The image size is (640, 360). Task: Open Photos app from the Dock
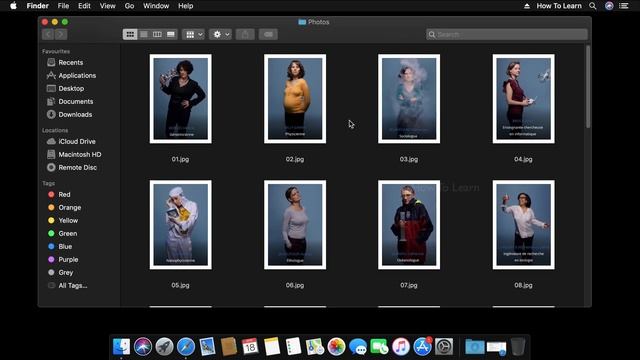336,347
